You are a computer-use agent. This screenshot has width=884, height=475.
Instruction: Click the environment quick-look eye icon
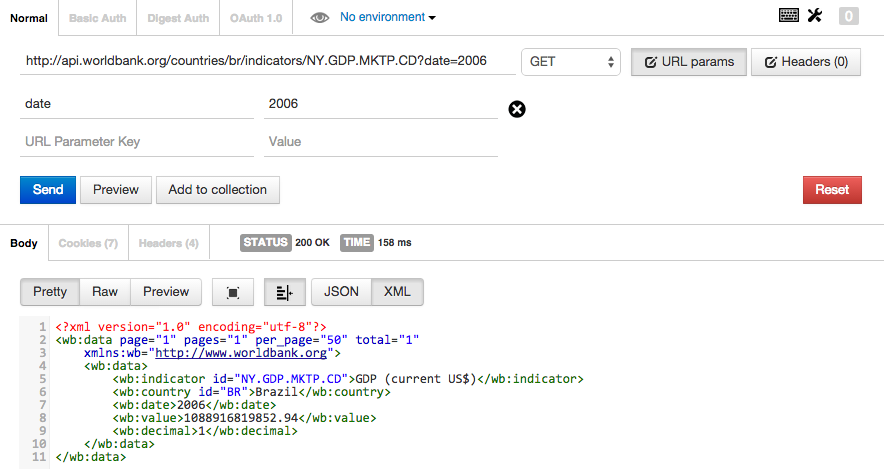[x=319, y=17]
